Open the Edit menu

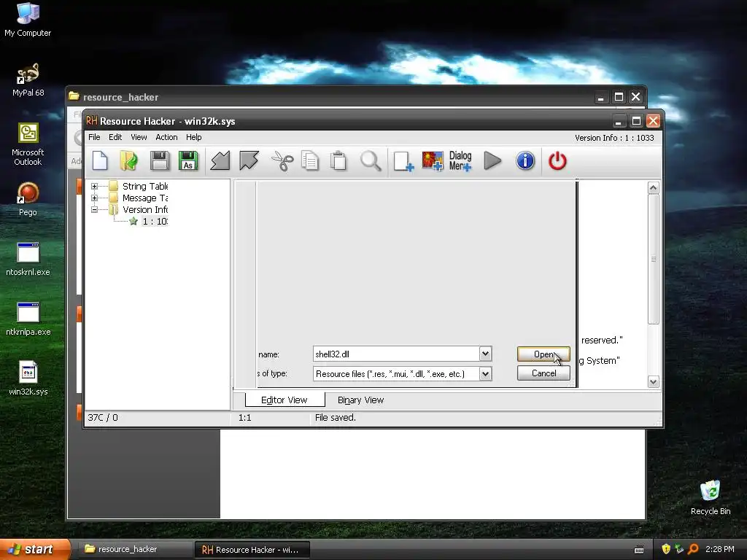click(x=115, y=137)
